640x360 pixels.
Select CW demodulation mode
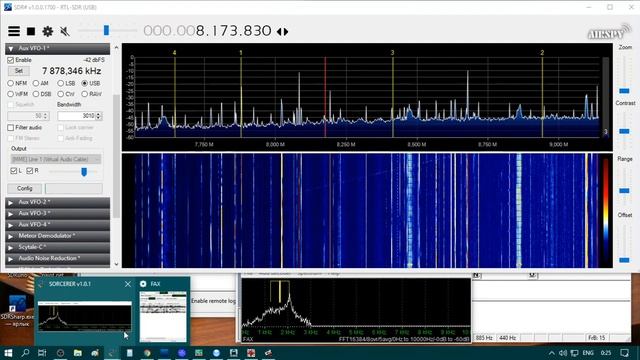(x=60, y=94)
